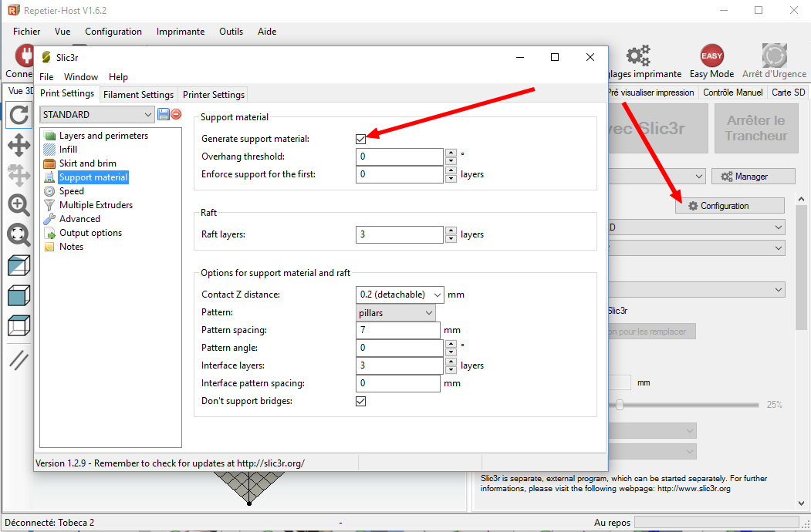
Task: Select Layers and perimeters in the sidebar
Action: (x=103, y=136)
